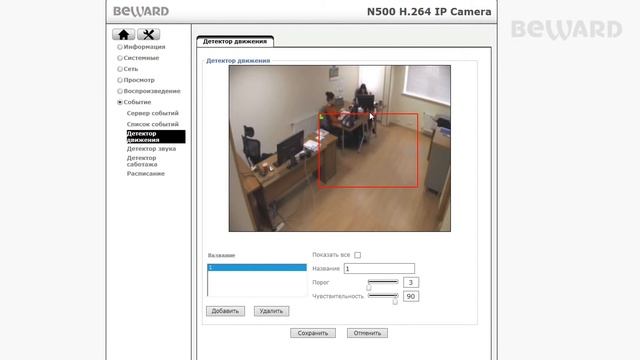Screen dimensions: 640x360
Task: Click the Удалить button
Action: 271,311
